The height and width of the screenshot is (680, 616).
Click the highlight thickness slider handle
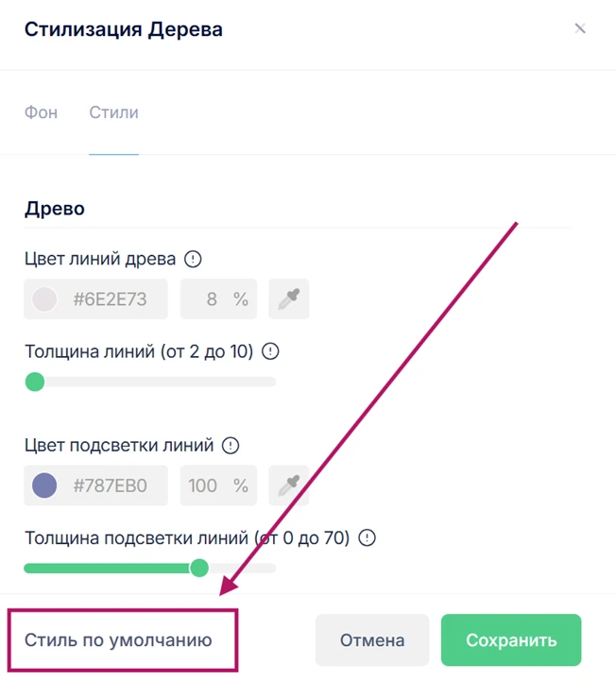198,568
